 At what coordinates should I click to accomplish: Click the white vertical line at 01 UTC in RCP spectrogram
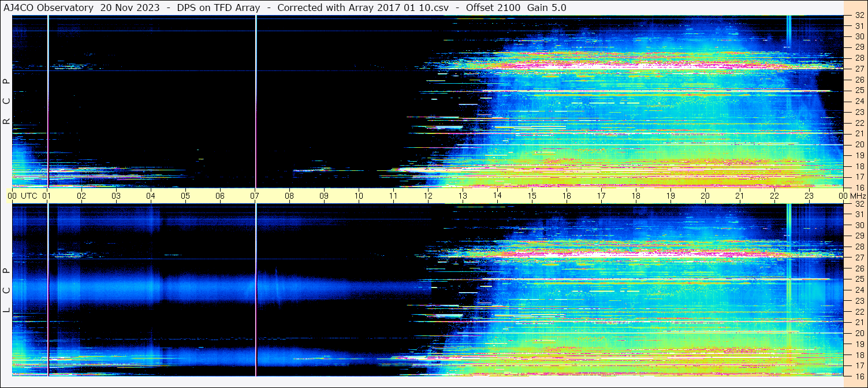48,101
